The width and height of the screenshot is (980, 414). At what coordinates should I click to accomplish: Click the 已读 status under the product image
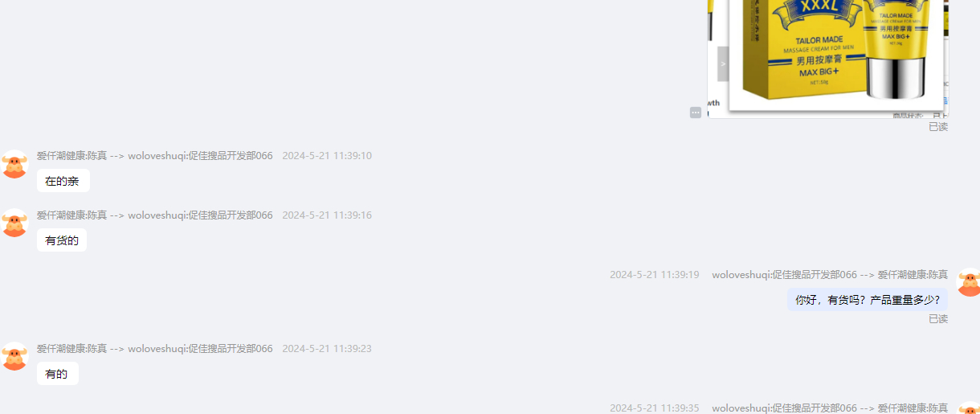click(938, 126)
